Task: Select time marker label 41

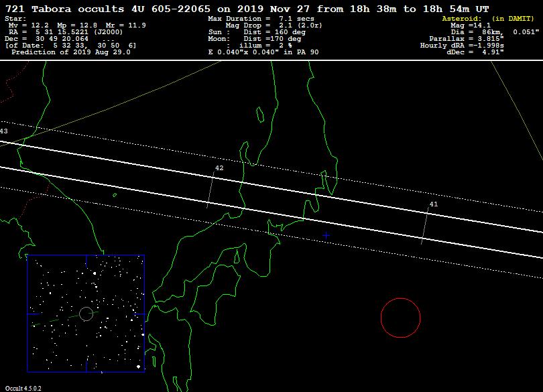Action: [434, 204]
